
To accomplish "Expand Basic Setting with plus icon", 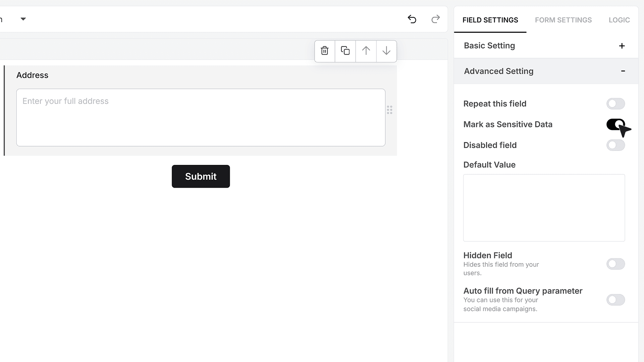I will pos(622,46).
